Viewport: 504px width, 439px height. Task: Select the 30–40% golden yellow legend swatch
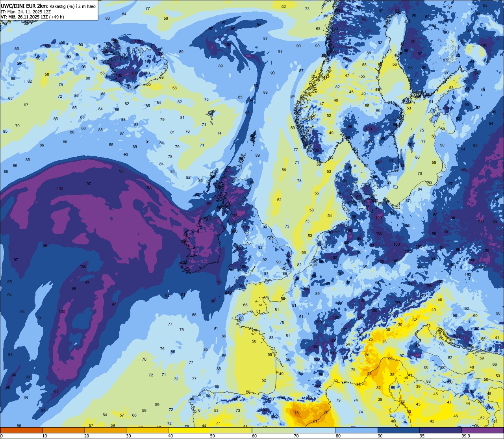point(147,430)
